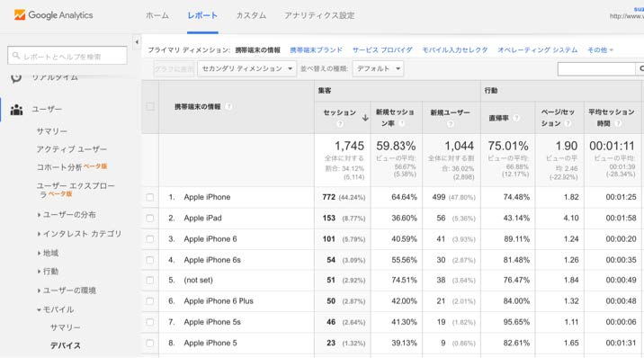This screenshot has height=358, width=644.
Task: Open the アナリティクス設定 tab
Action: [x=319, y=15]
